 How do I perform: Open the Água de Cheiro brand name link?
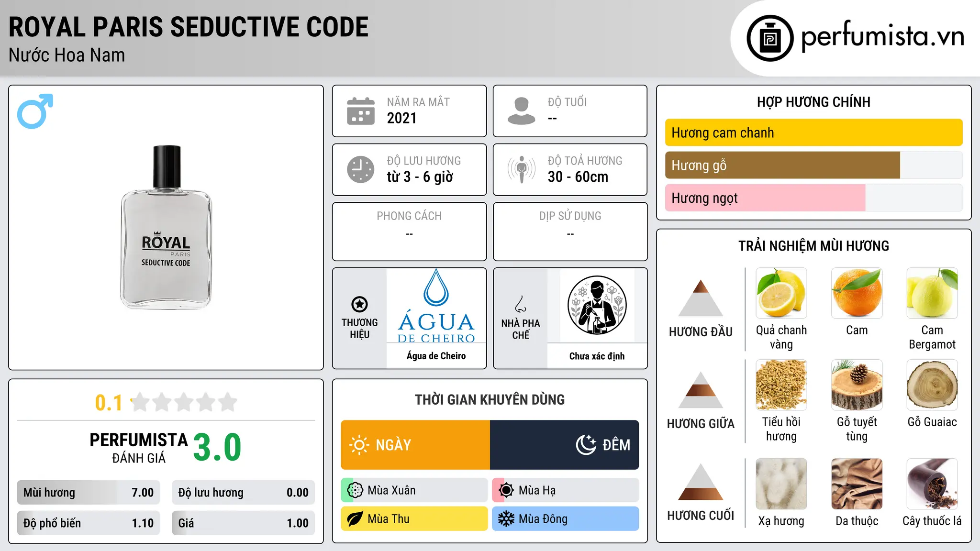point(436,356)
